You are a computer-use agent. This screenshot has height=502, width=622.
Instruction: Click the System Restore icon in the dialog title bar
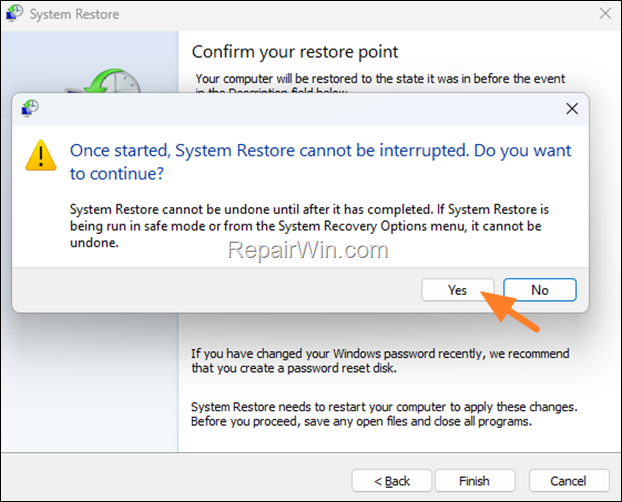pos(30,108)
